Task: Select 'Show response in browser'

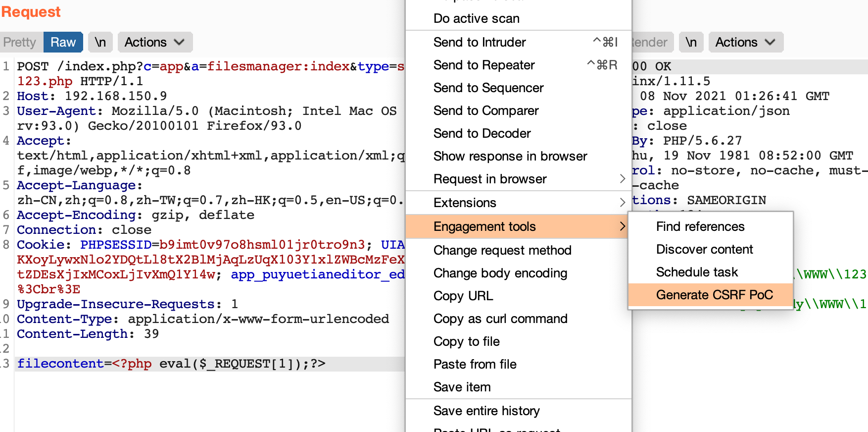Action: pyautogui.click(x=518, y=156)
